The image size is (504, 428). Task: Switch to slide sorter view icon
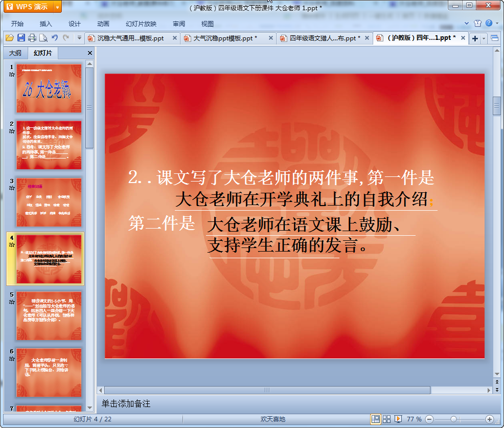pos(386,419)
